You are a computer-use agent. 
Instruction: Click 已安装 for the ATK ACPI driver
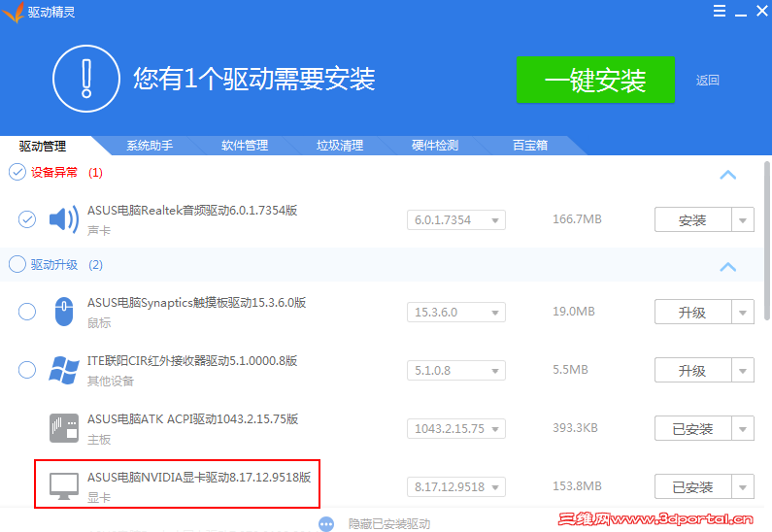(692, 429)
